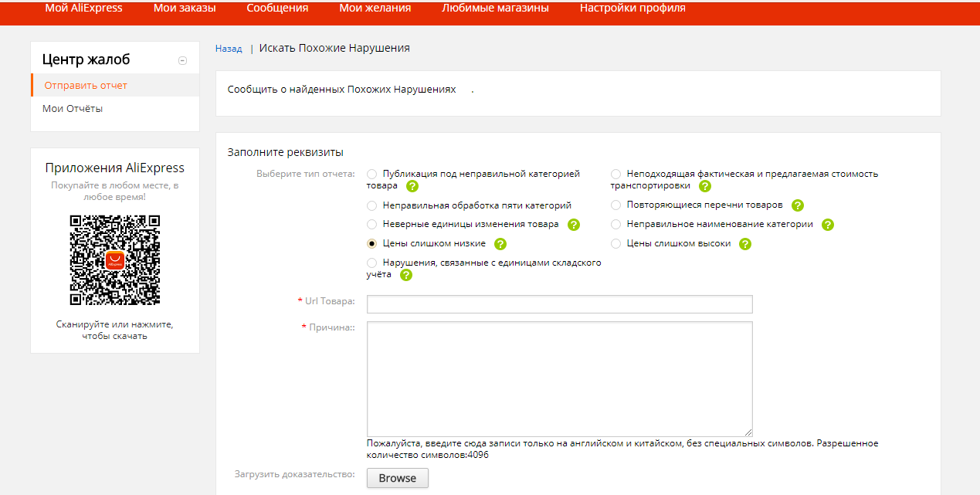Open help icon next to 'Неправильное наименование категории'
Screen dimensions: 980x495
coord(828,225)
